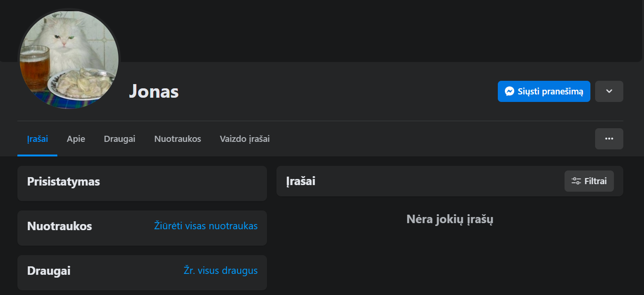Switch to the Apie tab
644x295 pixels.
76,139
